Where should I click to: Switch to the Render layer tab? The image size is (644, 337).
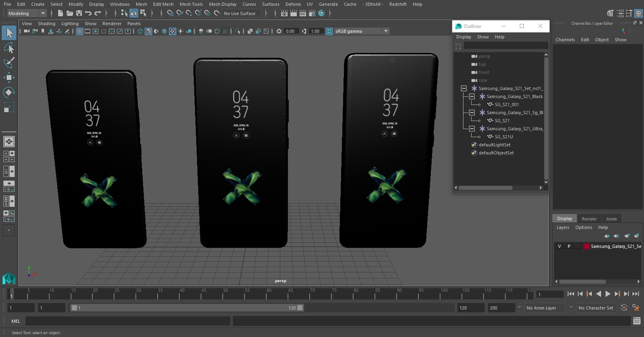(x=589, y=219)
